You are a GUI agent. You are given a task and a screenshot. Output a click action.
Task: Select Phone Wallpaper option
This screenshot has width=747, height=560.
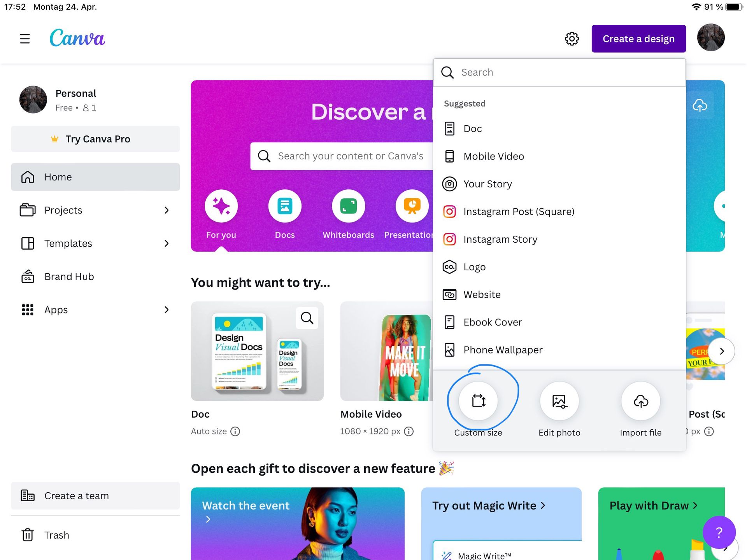click(559, 350)
